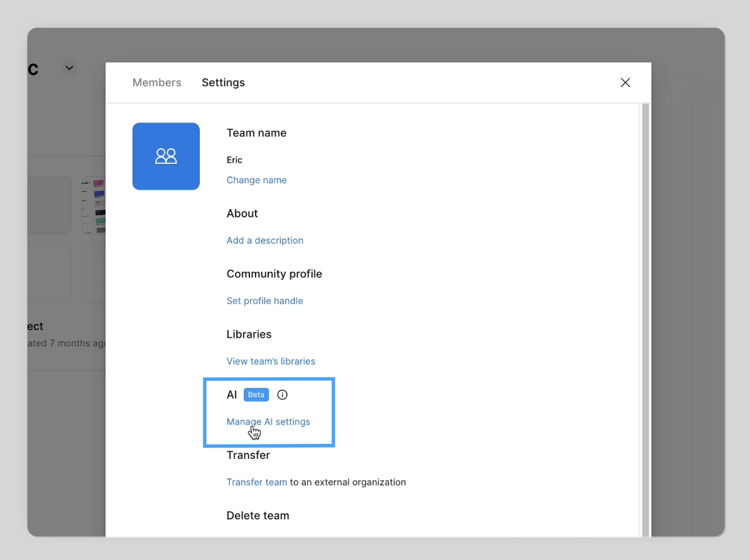Switch to the Members tab

[x=156, y=82]
